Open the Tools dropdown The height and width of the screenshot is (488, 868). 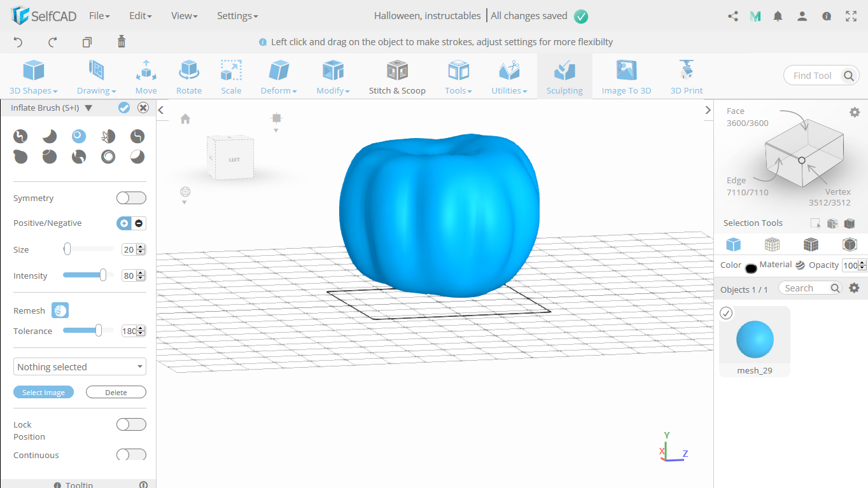click(x=458, y=77)
